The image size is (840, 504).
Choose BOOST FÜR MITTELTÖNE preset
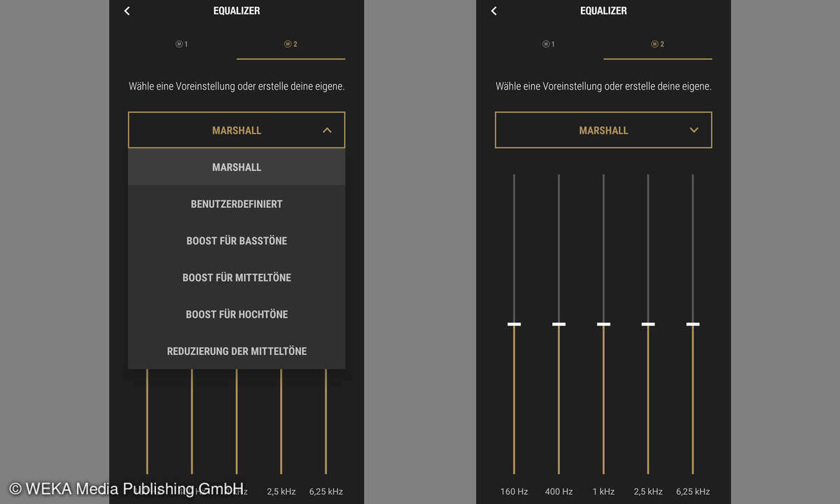click(237, 278)
